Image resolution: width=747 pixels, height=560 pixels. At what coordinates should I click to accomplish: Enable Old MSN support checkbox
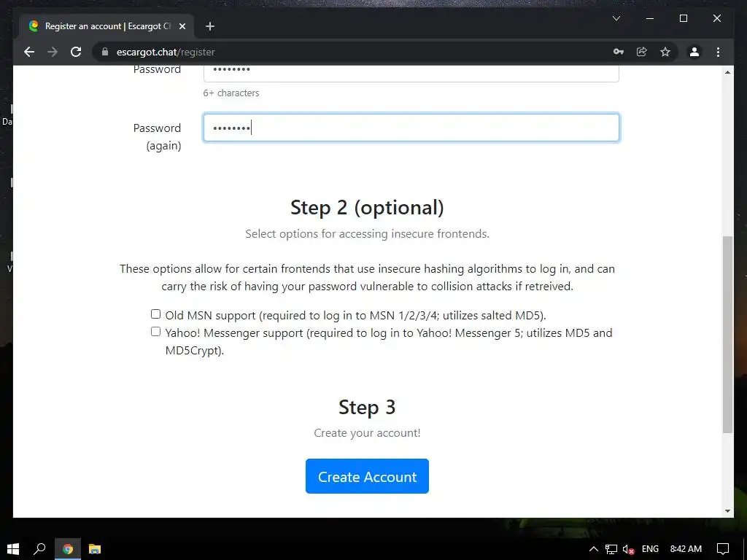pos(156,314)
